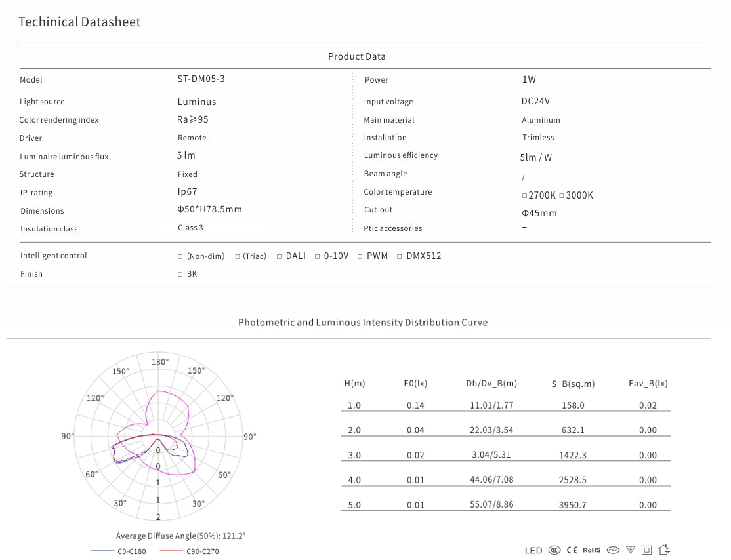The height and width of the screenshot is (560, 731).
Task: Click the CE certification mark
Action: (x=572, y=550)
